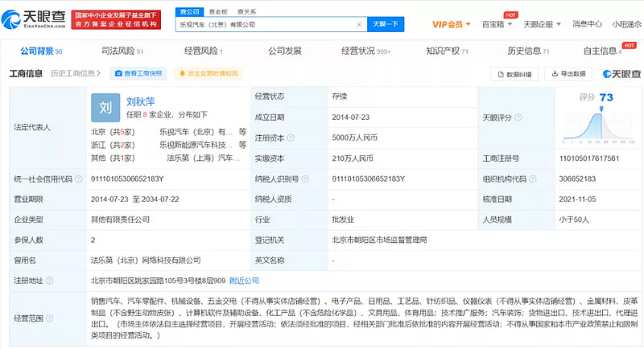This screenshot has height=349, width=644.
Task: Click the 导出数据 button
Action: pos(568,74)
